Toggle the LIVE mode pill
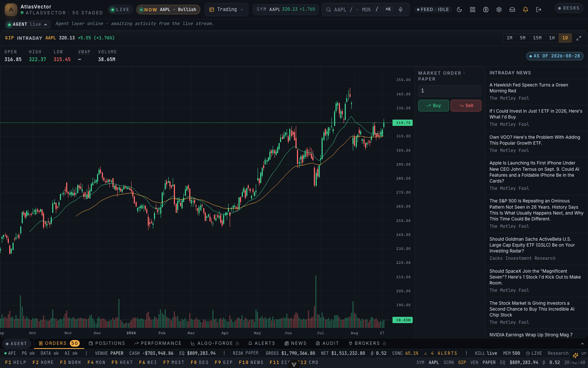This screenshot has width=588, height=368. (120, 10)
